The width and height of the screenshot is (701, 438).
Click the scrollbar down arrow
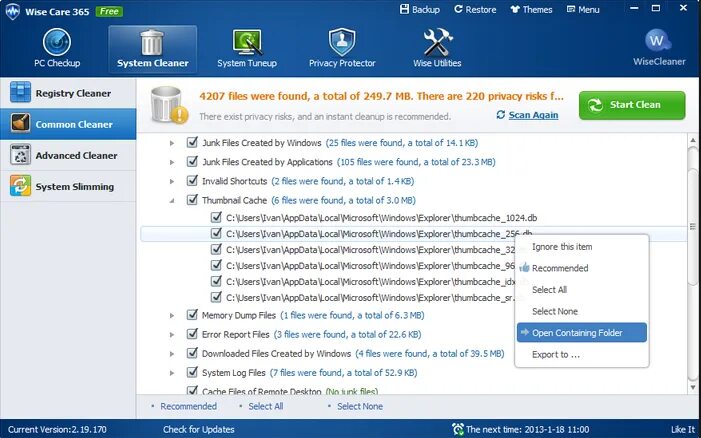[693, 387]
